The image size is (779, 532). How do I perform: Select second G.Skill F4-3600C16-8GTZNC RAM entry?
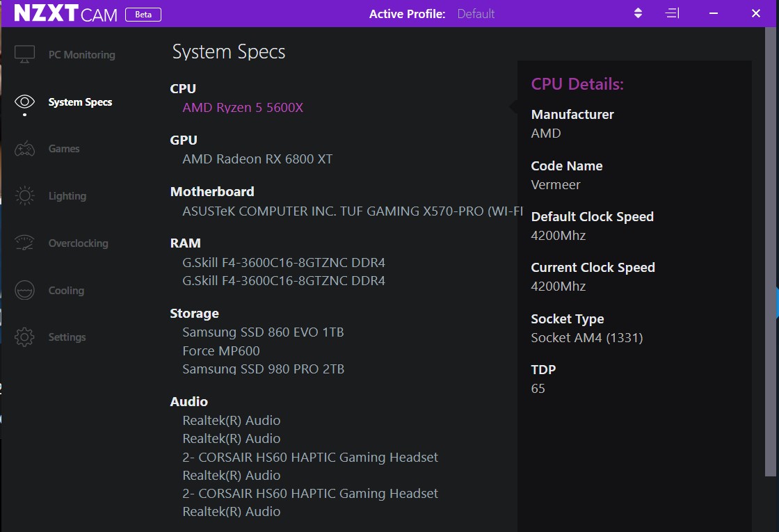point(284,281)
